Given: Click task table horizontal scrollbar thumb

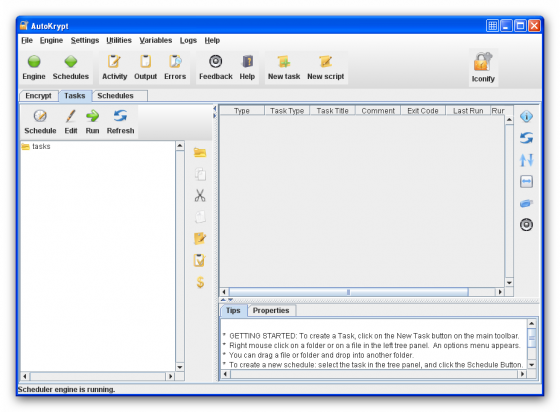Looking at the screenshot, I should tap(348, 292).
